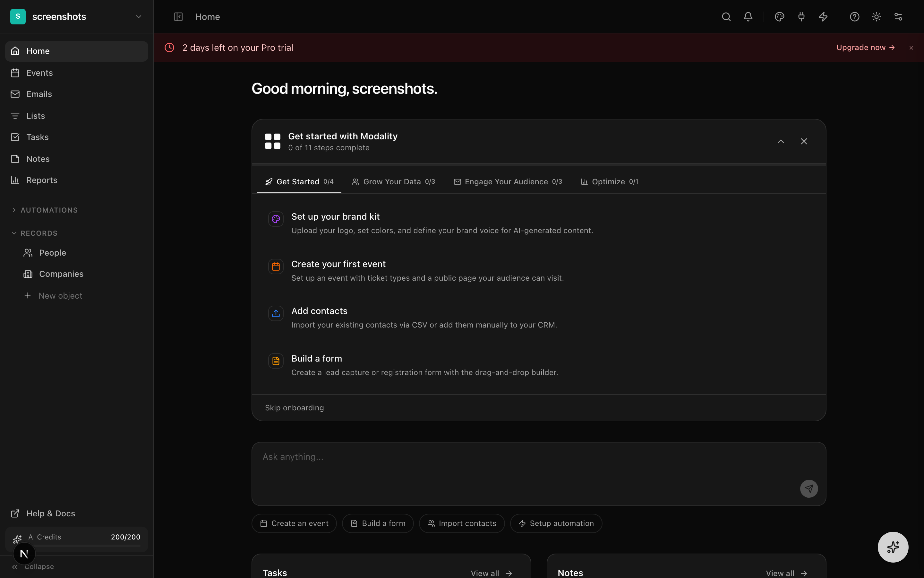Click Import contacts chip

coord(462,523)
